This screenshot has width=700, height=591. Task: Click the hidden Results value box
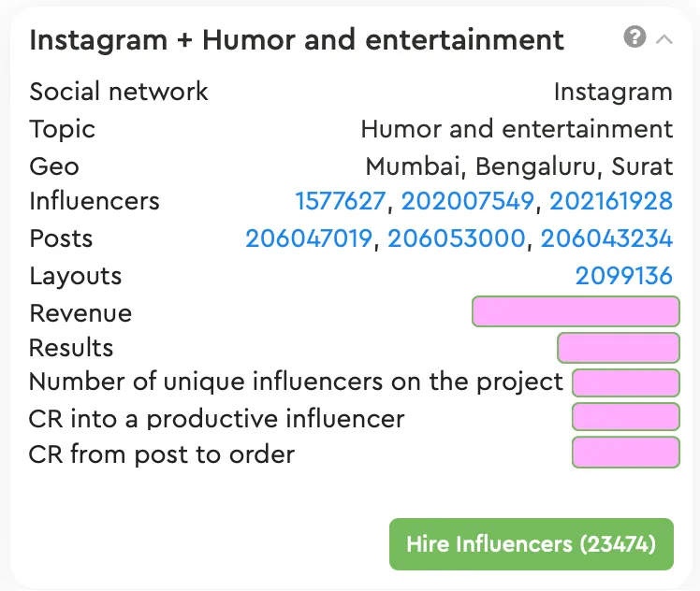(618, 348)
